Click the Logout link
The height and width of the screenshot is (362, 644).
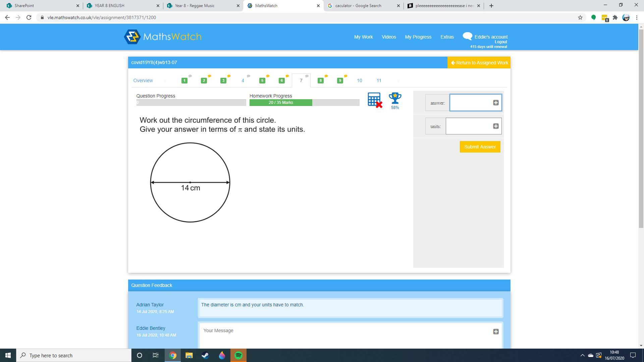tap(500, 42)
